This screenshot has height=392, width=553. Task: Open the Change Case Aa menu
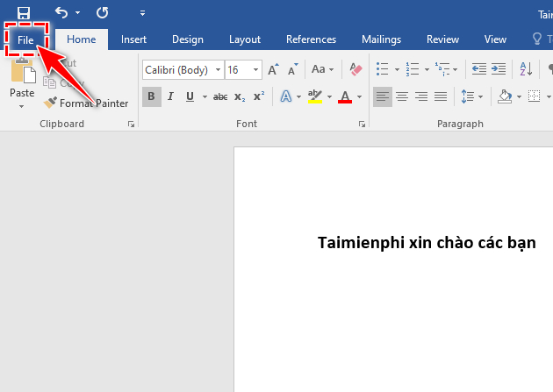pyautogui.click(x=322, y=69)
